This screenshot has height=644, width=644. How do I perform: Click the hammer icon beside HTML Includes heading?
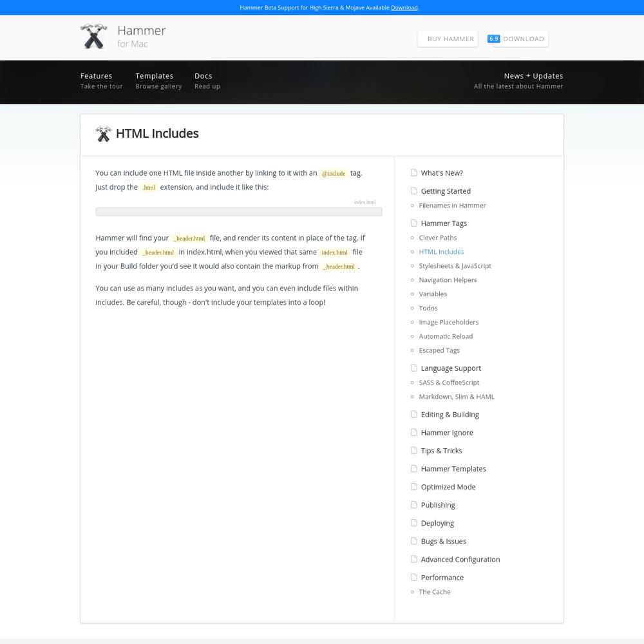[x=104, y=134]
